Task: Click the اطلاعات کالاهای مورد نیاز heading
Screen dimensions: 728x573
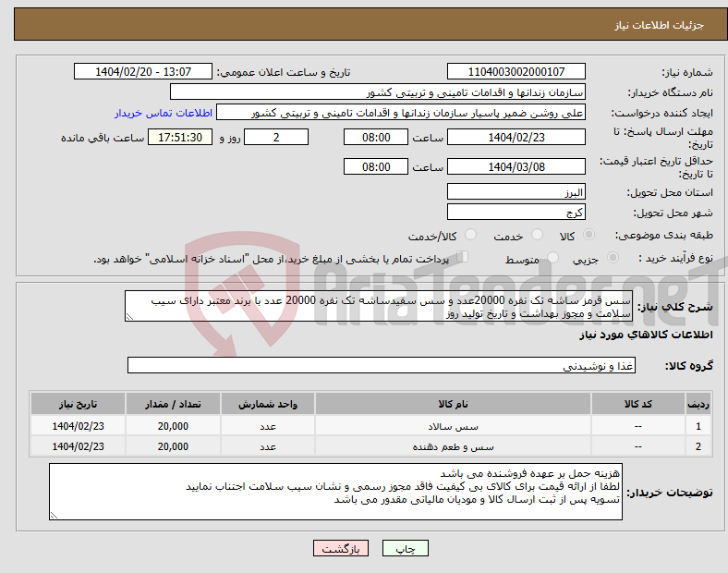Action: pyautogui.click(x=647, y=335)
